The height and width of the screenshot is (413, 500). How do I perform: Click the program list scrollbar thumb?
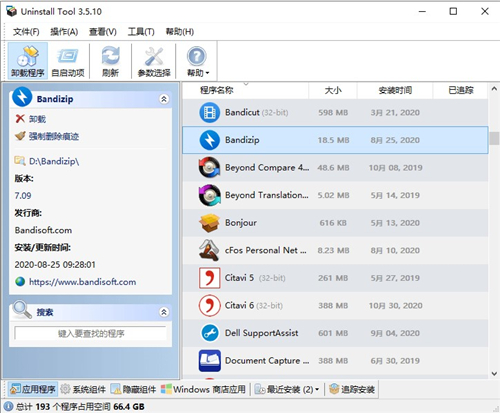pos(494,138)
